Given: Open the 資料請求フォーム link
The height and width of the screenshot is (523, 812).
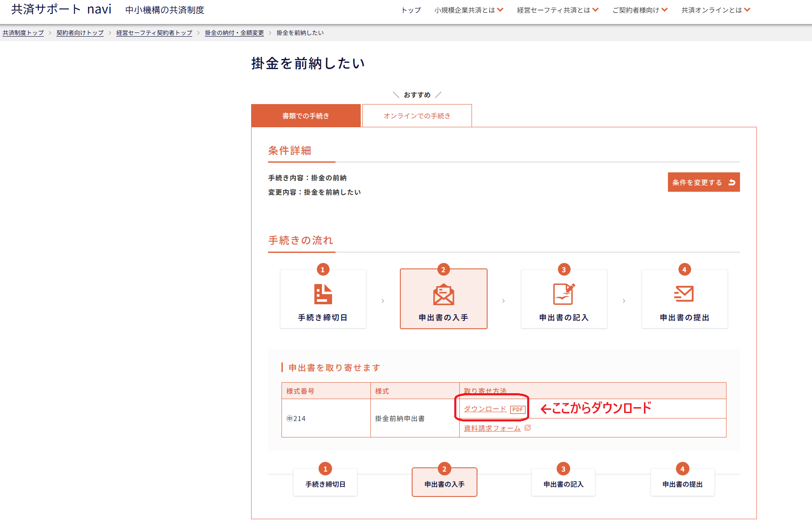Looking at the screenshot, I should [492, 428].
